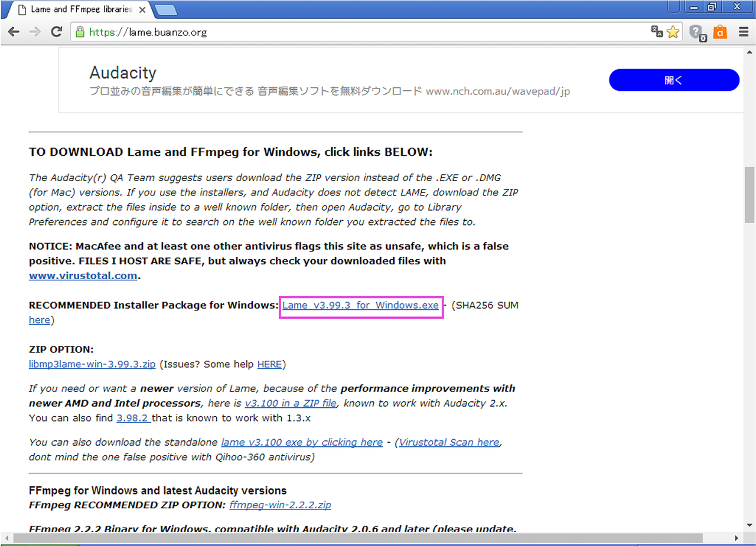Click the horizontal scrollbar thumb
Viewport: 756px width, 546px height.
point(357,538)
